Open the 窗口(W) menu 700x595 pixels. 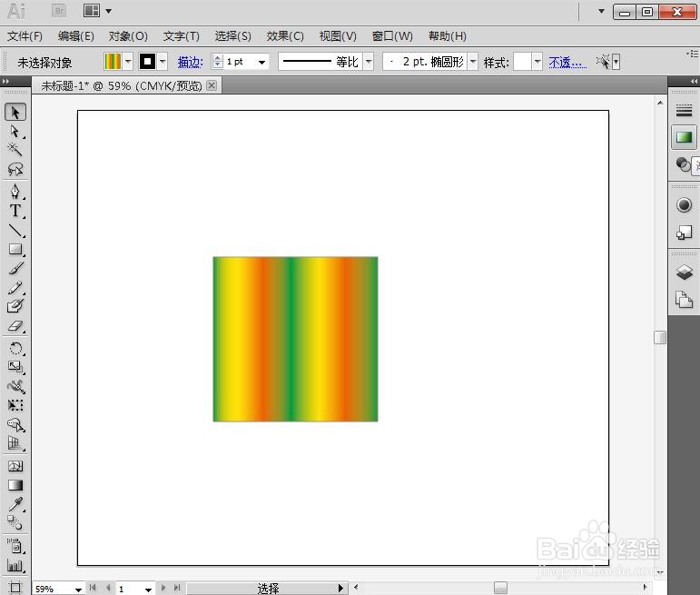coord(392,36)
